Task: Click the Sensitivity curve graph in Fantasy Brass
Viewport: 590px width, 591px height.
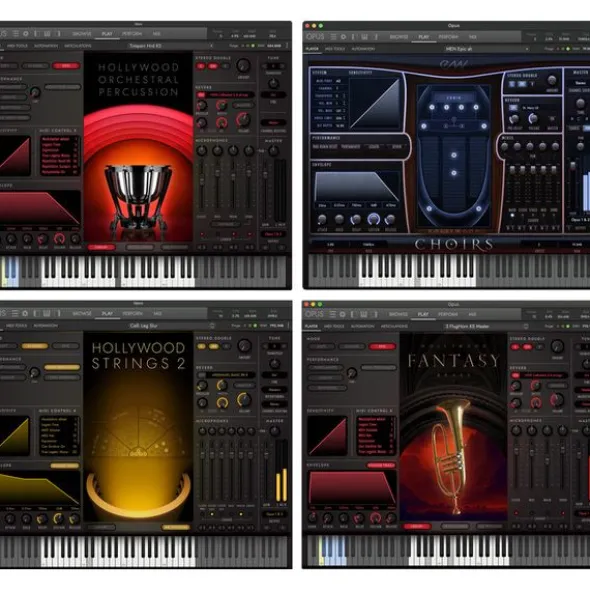Action: point(327,435)
